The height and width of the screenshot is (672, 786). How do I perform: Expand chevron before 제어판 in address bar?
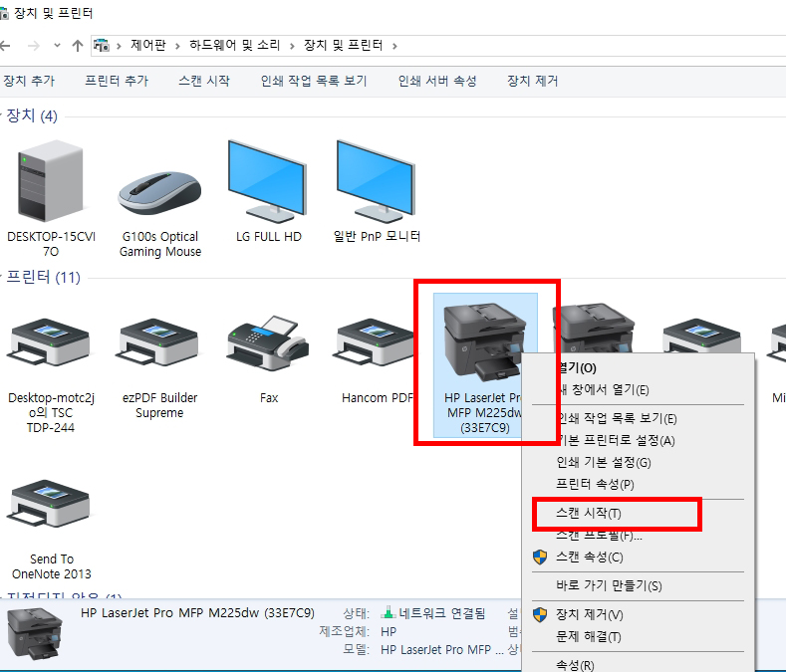coord(119,46)
